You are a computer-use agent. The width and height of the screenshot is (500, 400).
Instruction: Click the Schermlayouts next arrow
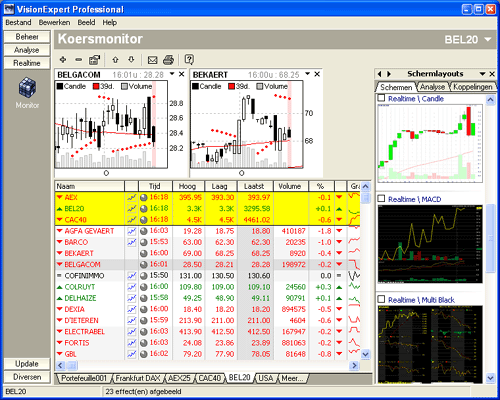coord(389,74)
